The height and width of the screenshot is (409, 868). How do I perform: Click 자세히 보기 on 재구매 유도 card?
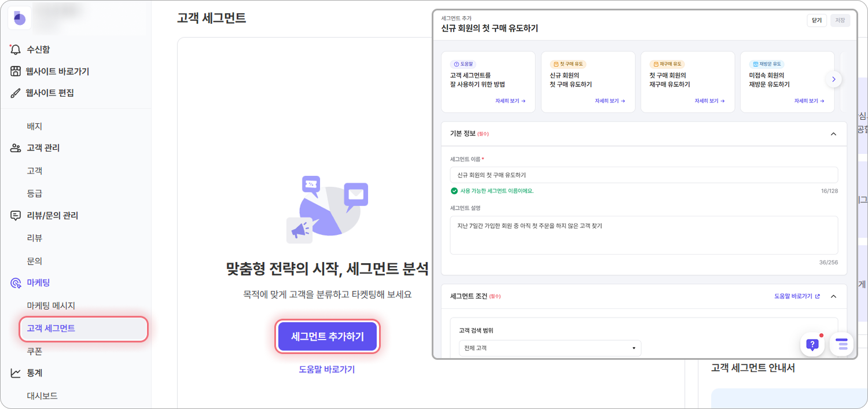pos(709,101)
